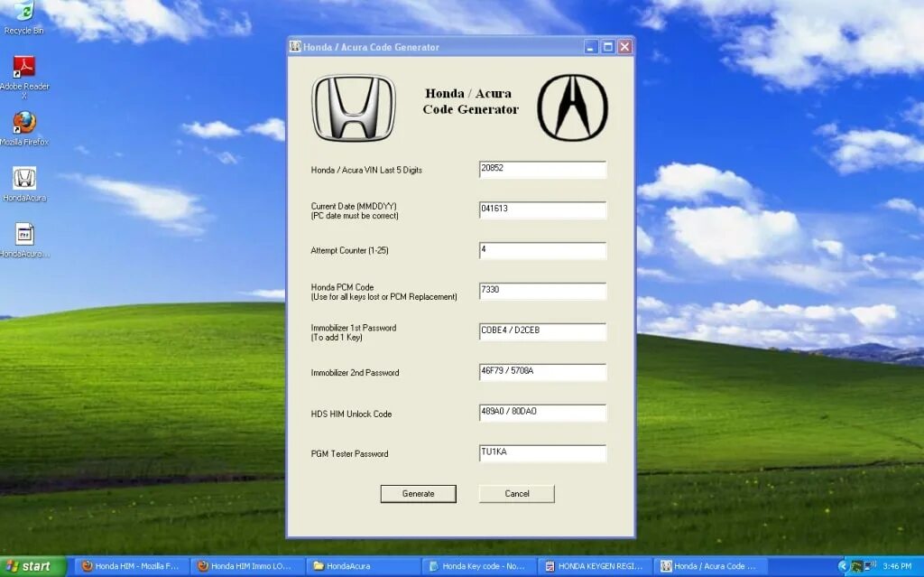The image size is (924, 577).
Task: Launch Adobe Reader X desktop shortcut
Action: point(24,77)
